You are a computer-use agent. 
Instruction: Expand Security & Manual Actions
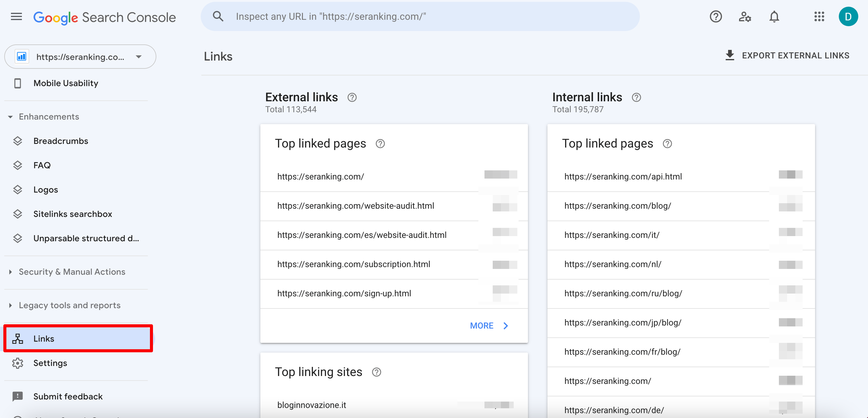tap(10, 272)
